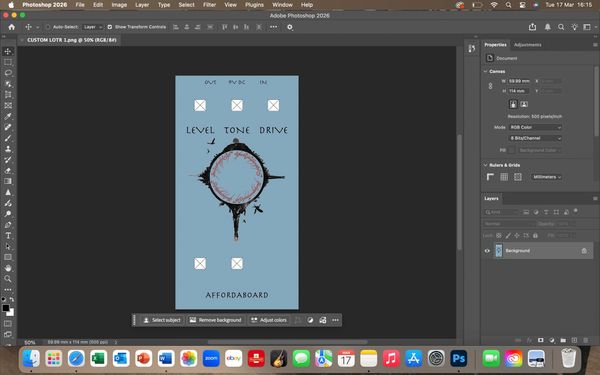Select the Eraser tool
Viewport: 600px width, 375px height.
pyautogui.click(x=8, y=170)
